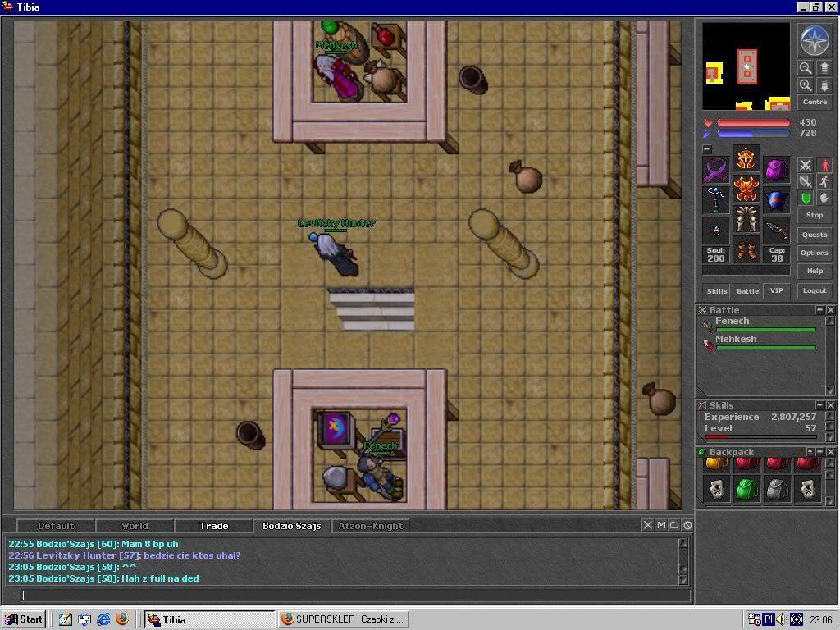Image resolution: width=840 pixels, height=630 pixels.
Task: Toggle secure mode hand icon
Action: (824, 199)
